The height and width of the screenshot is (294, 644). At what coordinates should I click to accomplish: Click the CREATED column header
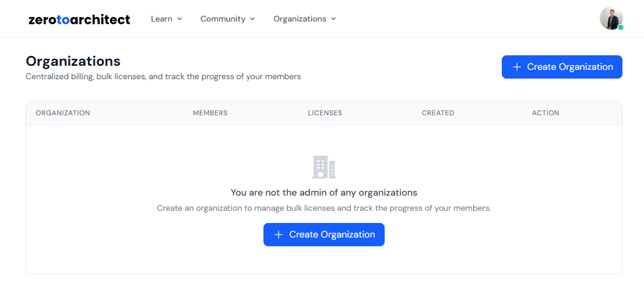[x=438, y=113]
